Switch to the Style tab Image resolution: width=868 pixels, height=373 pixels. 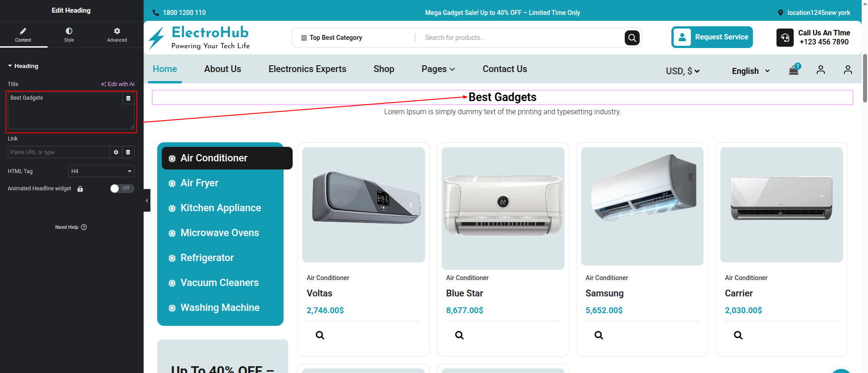click(69, 34)
